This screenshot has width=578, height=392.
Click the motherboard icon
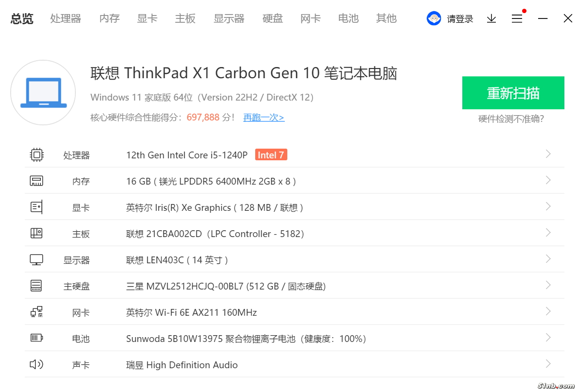[x=36, y=233]
